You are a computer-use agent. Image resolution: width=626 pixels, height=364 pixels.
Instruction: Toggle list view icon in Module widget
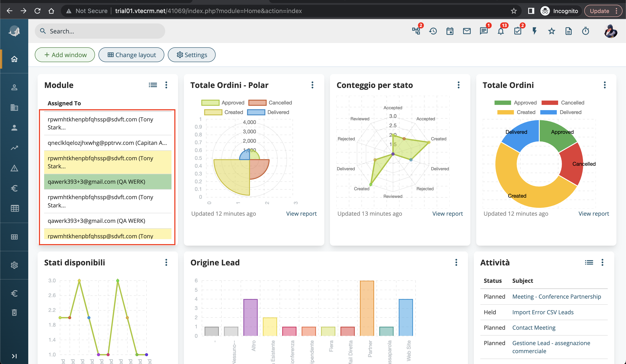click(153, 85)
